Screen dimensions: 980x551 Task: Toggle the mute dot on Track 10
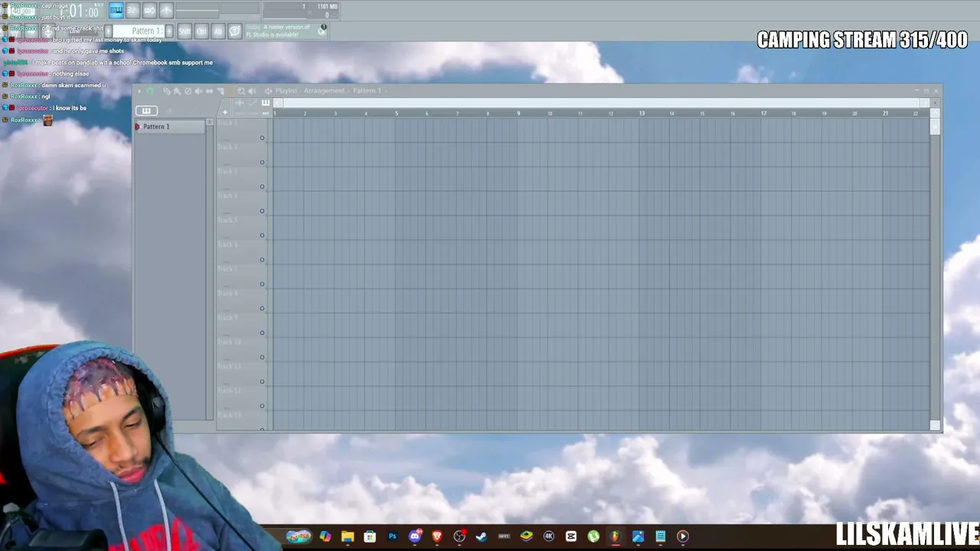click(262, 357)
